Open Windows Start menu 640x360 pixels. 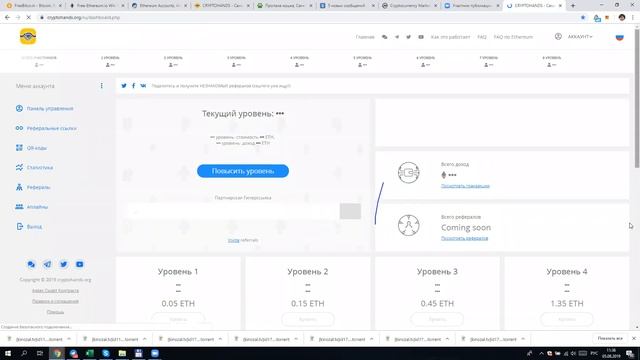[8, 353]
